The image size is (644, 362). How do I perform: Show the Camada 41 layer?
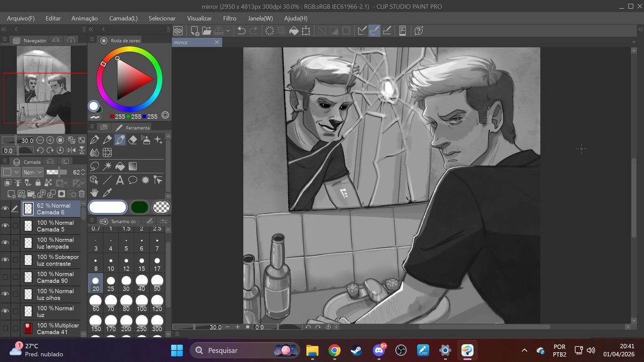point(5,328)
